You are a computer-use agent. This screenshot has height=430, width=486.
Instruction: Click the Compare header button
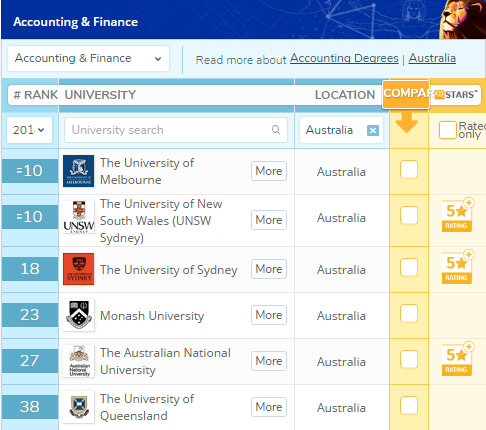coord(406,94)
